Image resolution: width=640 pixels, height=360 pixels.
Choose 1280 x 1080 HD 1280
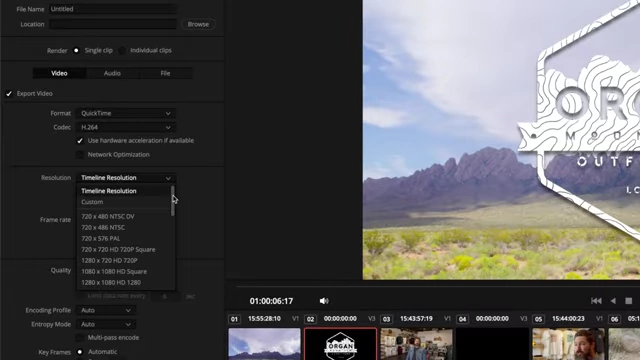pyautogui.click(x=124, y=283)
